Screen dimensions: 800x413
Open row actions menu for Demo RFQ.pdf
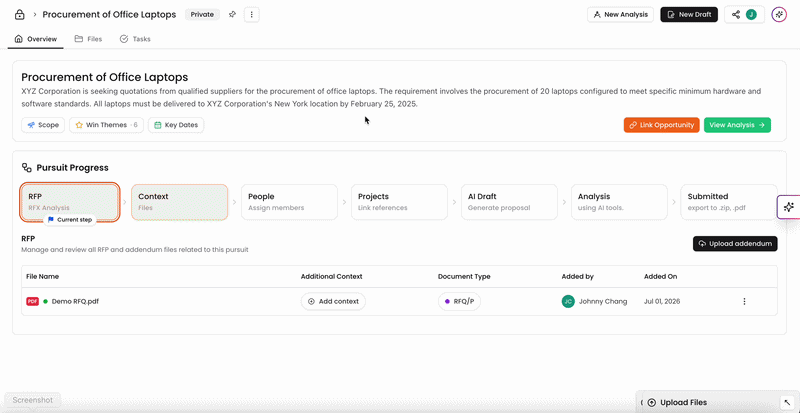744,302
